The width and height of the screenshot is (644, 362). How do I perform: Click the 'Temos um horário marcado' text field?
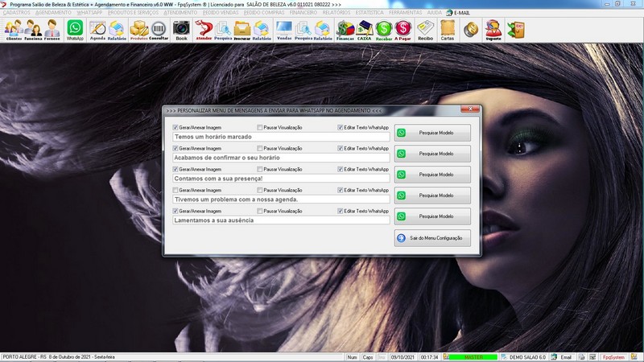tap(281, 137)
